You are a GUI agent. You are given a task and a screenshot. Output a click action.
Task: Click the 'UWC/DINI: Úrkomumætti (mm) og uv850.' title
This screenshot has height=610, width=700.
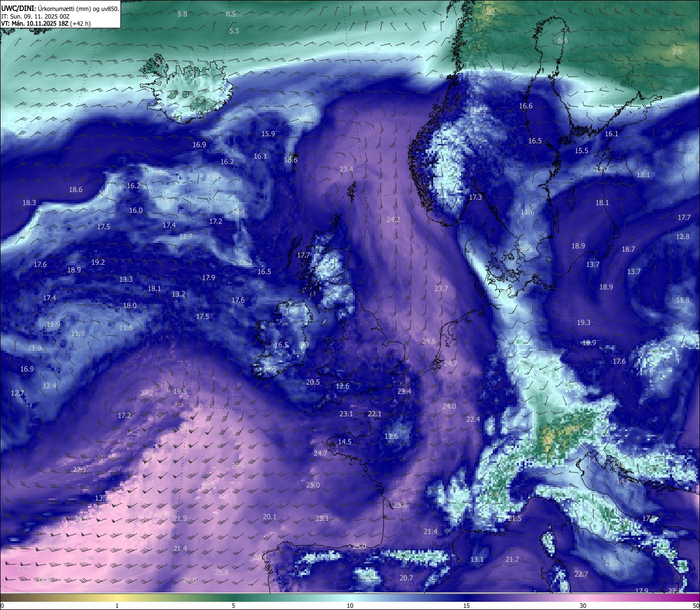(60, 8)
